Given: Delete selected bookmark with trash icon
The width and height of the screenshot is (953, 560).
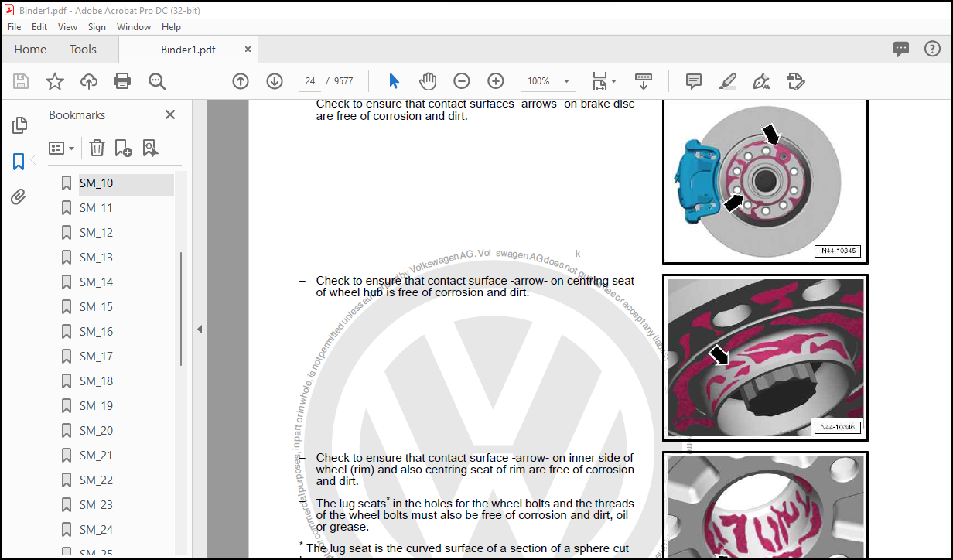Looking at the screenshot, I should 97,148.
